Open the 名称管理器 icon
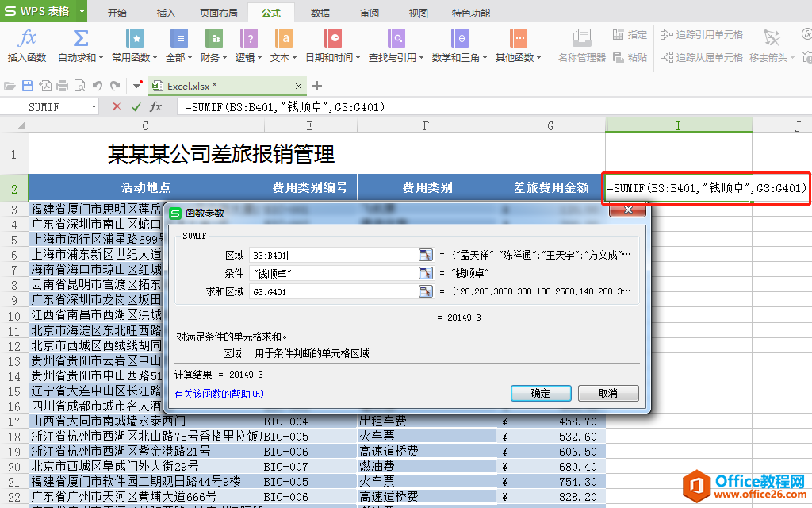Viewport: 812px width, 508px height. [582, 38]
